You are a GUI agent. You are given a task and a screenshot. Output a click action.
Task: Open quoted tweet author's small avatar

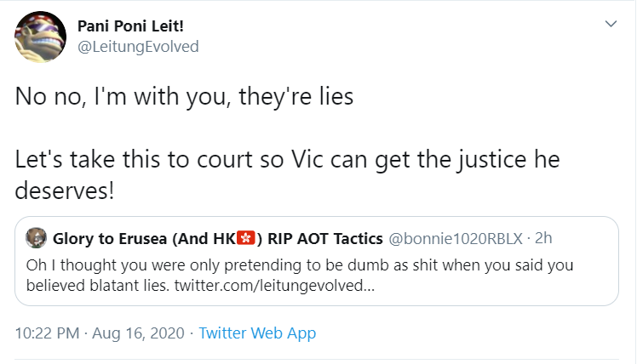click(36, 238)
